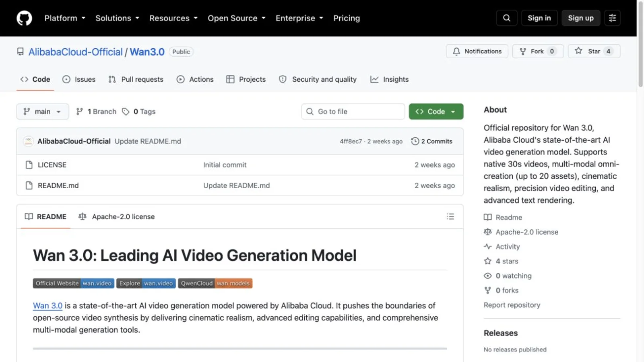The height and width of the screenshot is (362, 644).
Task: Open the Update README.md latest commit message
Action: [x=148, y=141]
